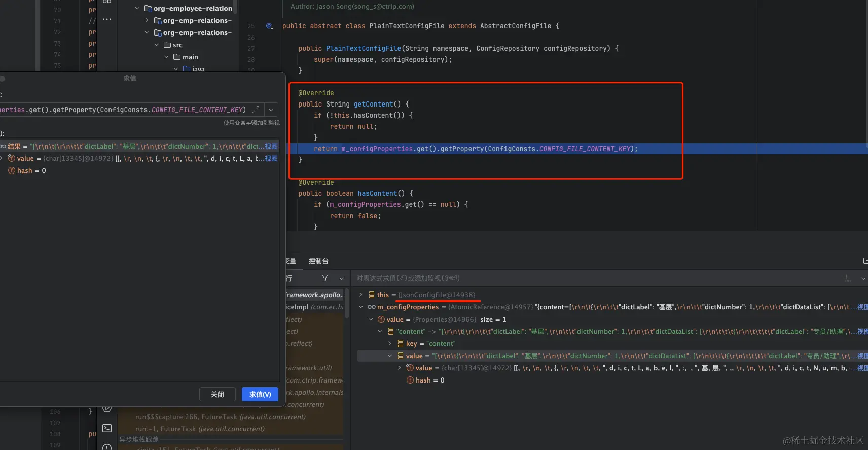Image resolution: width=868 pixels, height=450 pixels.
Task: Open the expression history dropdown
Action: 272,110
